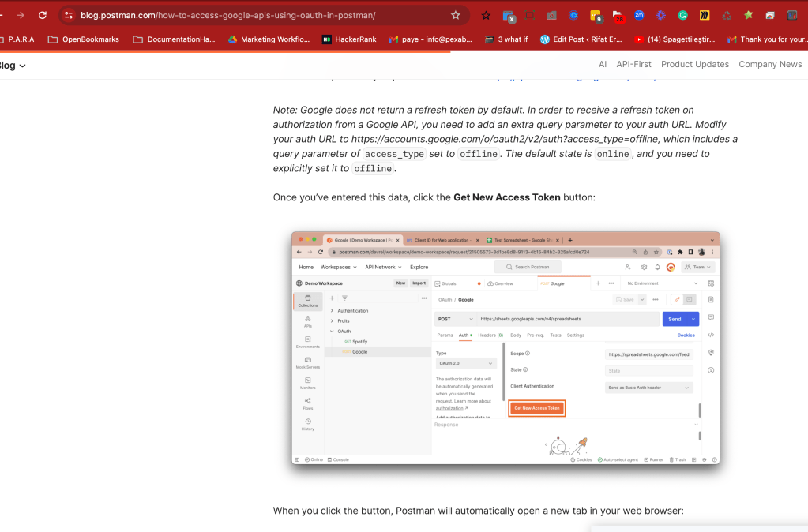Viewport: 808px width, 532px height.
Task: Expand the Blog dropdown menu
Action: (13, 66)
